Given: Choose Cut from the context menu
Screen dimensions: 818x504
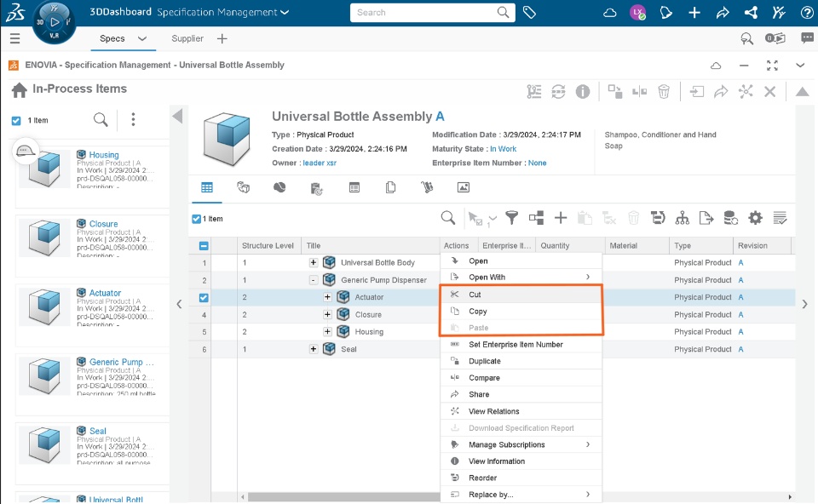Looking at the screenshot, I should (521, 295).
